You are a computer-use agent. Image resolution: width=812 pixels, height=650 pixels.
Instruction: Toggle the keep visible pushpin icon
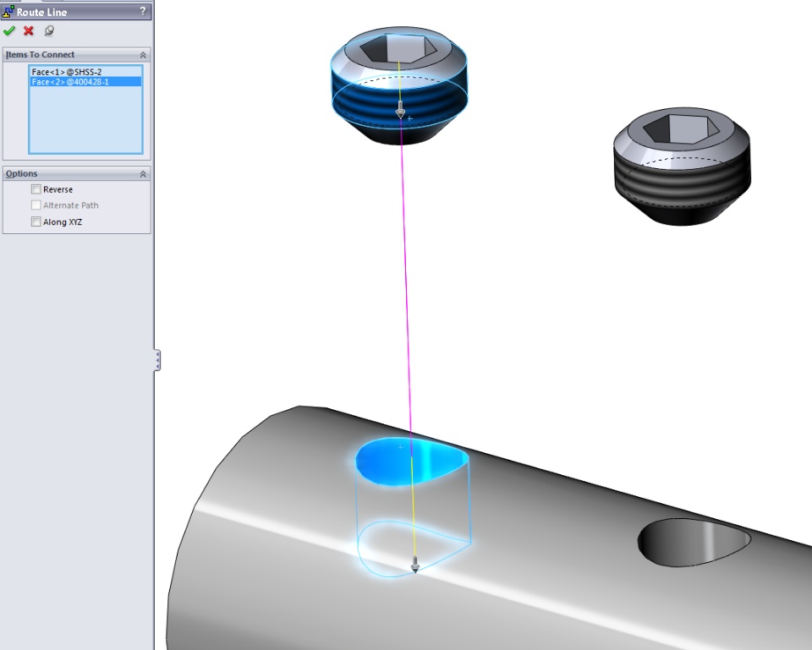[x=49, y=31]
